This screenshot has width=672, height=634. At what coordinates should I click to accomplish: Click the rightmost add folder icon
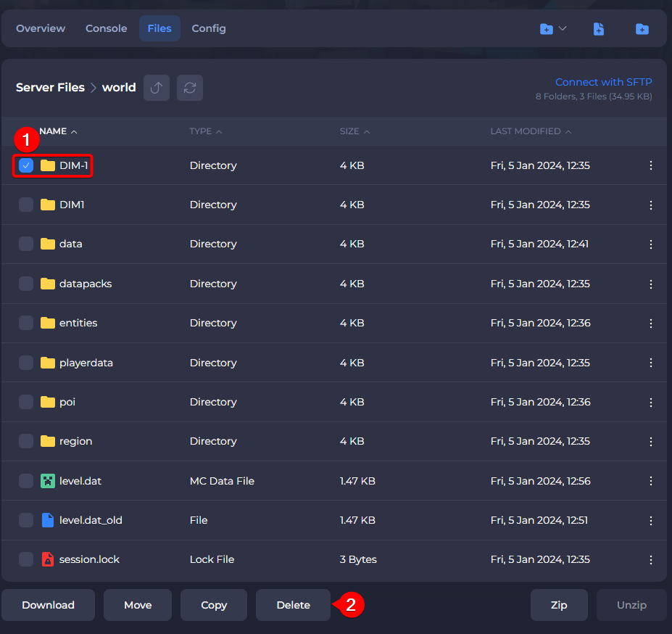[x=642, y=29]
